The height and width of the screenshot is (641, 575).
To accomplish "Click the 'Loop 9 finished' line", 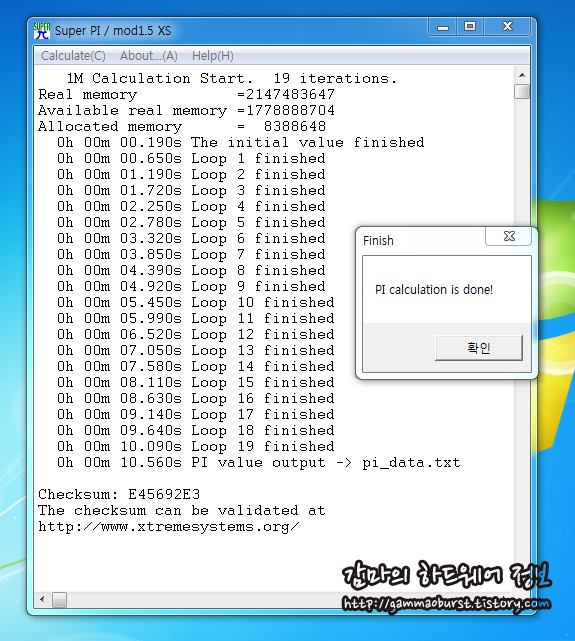I will click(x=191, y=286).
